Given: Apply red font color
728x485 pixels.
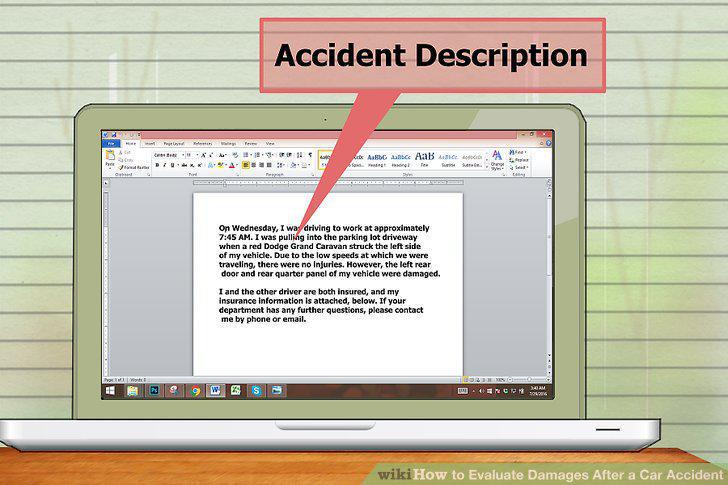Looking at the screenshot, I should pyautogui.click(x=232, y=165).
